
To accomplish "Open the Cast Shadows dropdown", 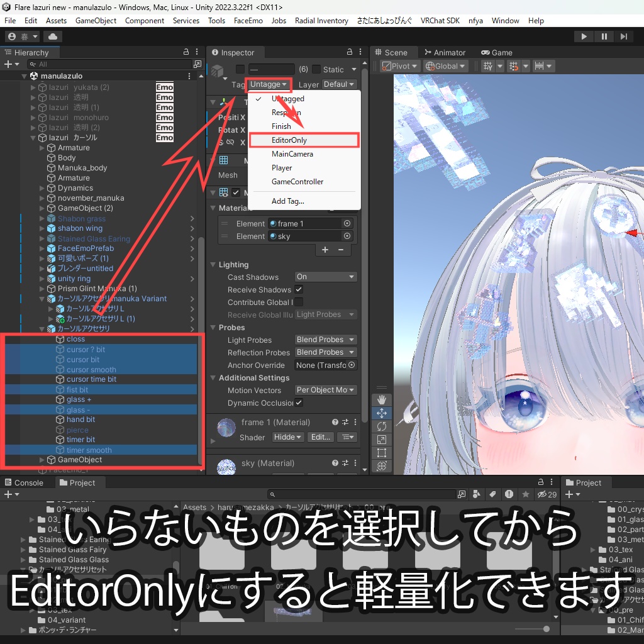I will (325, 277).
